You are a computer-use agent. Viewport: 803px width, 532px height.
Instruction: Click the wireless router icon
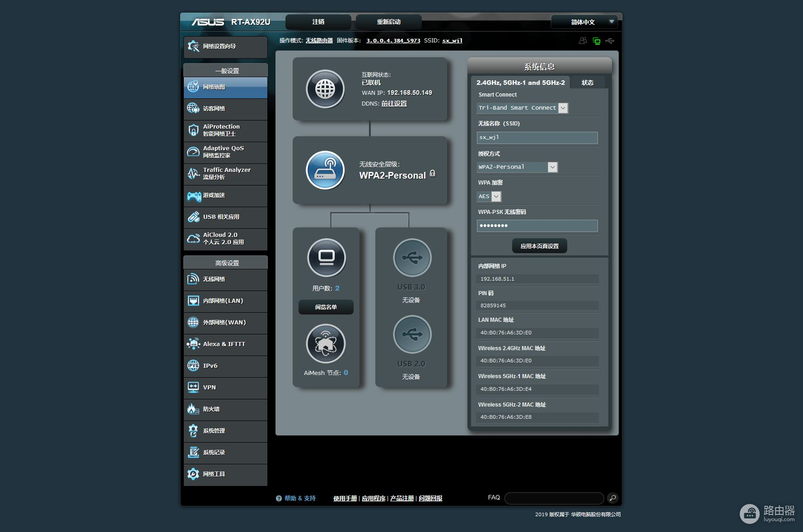coord(325,170)
